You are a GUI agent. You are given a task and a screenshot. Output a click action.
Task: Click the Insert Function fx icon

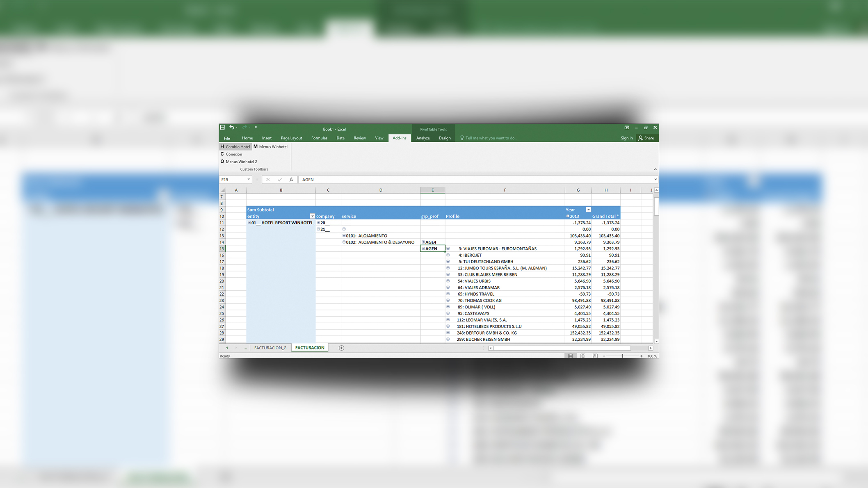(x=291, y=180)
